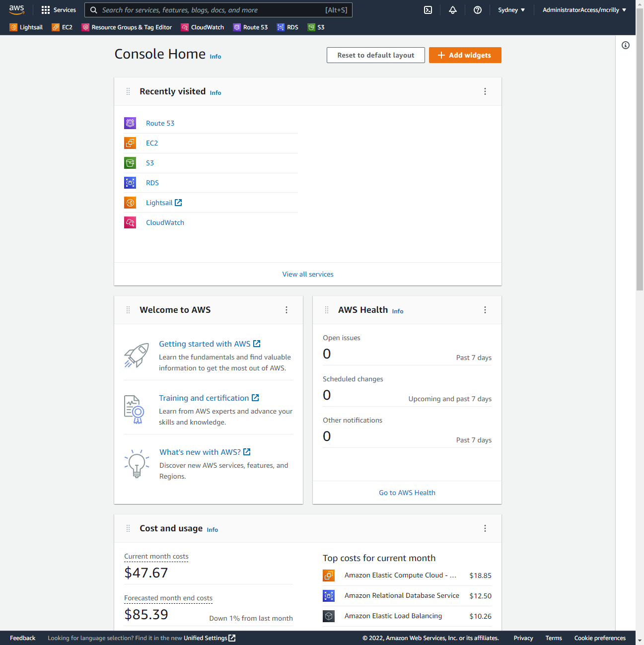Click the CloudWatch icon in Recently visited
644x645 pixels.
(x=130, y=222)
